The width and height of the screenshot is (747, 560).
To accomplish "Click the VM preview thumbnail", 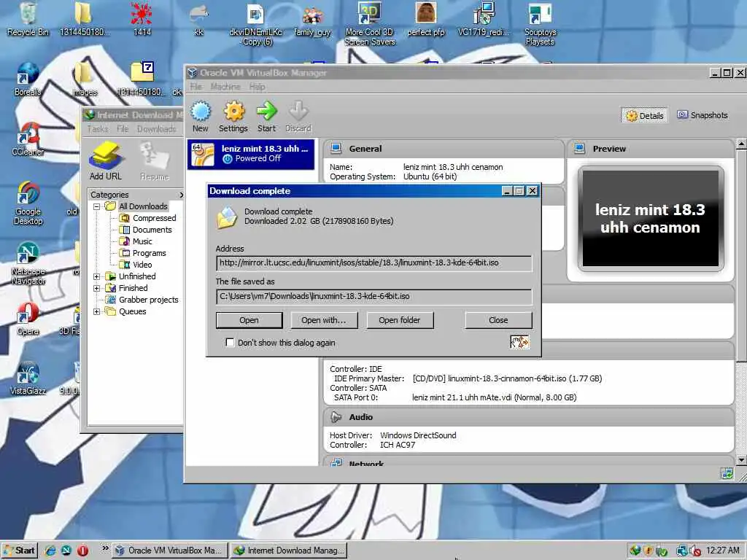I will pyautogui.click(x=650, y=219).
